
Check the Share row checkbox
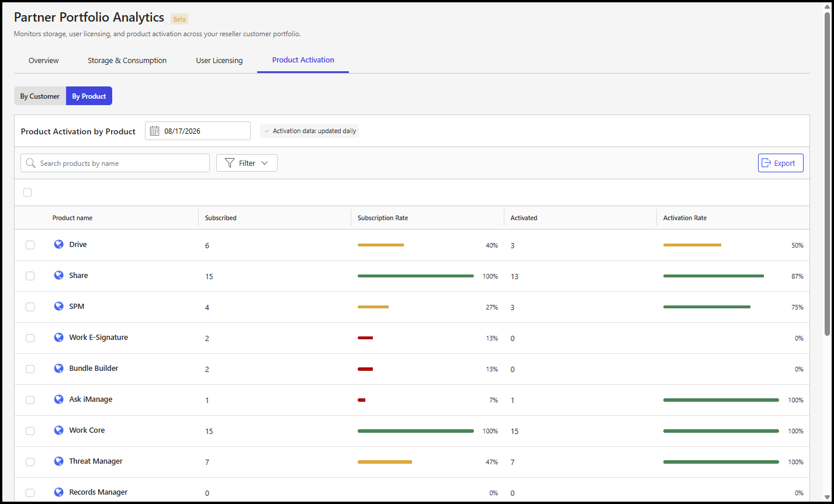30,276
